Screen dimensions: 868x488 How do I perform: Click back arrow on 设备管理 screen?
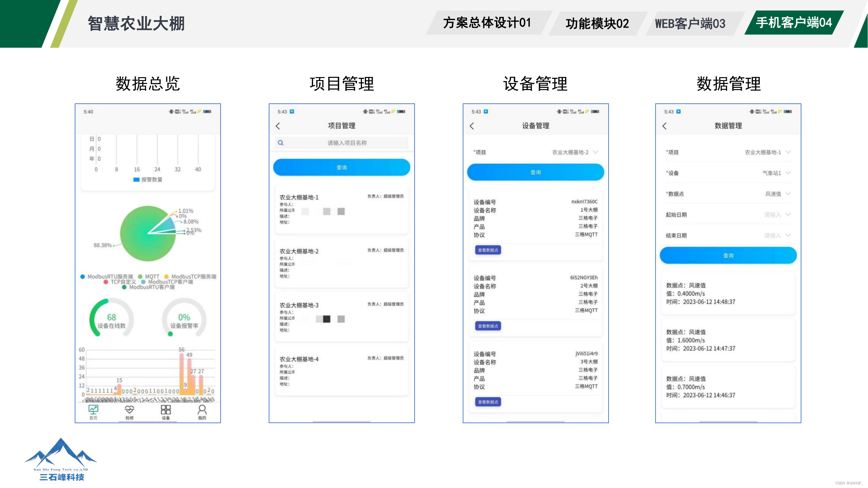(472, 126)
